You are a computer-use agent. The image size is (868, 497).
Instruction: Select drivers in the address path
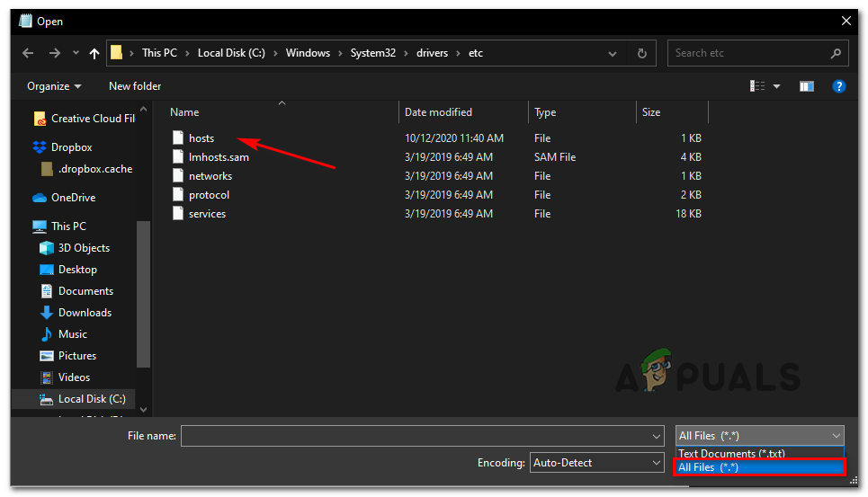point(433,53)
